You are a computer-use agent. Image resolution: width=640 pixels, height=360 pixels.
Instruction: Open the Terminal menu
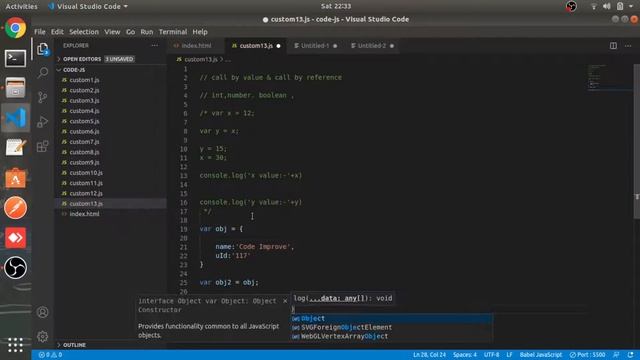173,32
